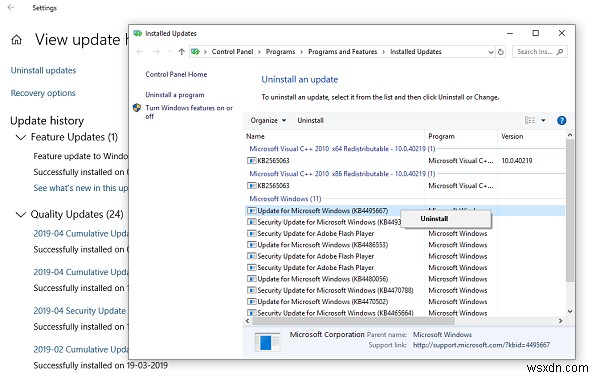The width and height of the screenshot is (600, 378).
Task: Click Installed Updates breadcrumb
Action: (416, 52)
